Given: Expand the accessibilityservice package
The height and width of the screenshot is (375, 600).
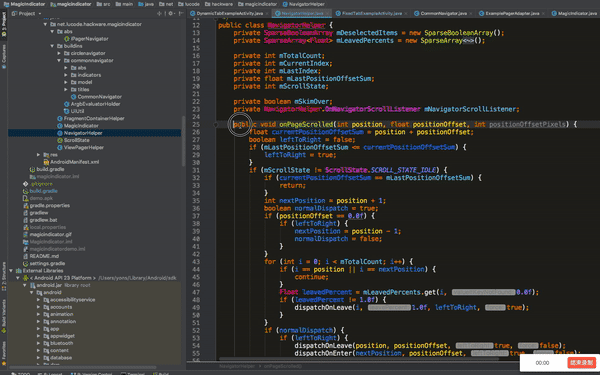Looking at the screenshot, I should [39, 300].
